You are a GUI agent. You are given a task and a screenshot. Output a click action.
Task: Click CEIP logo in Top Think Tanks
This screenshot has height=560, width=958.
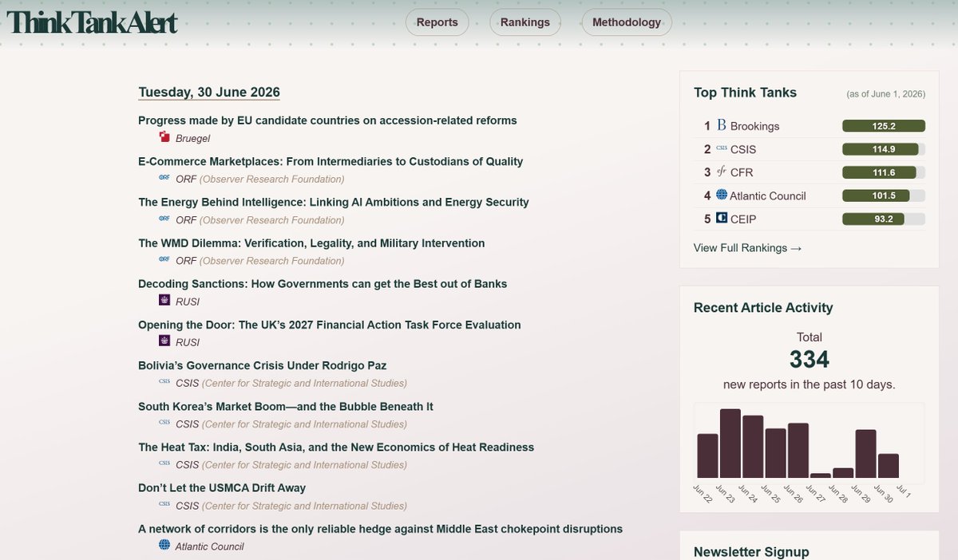tap(722, 218)
